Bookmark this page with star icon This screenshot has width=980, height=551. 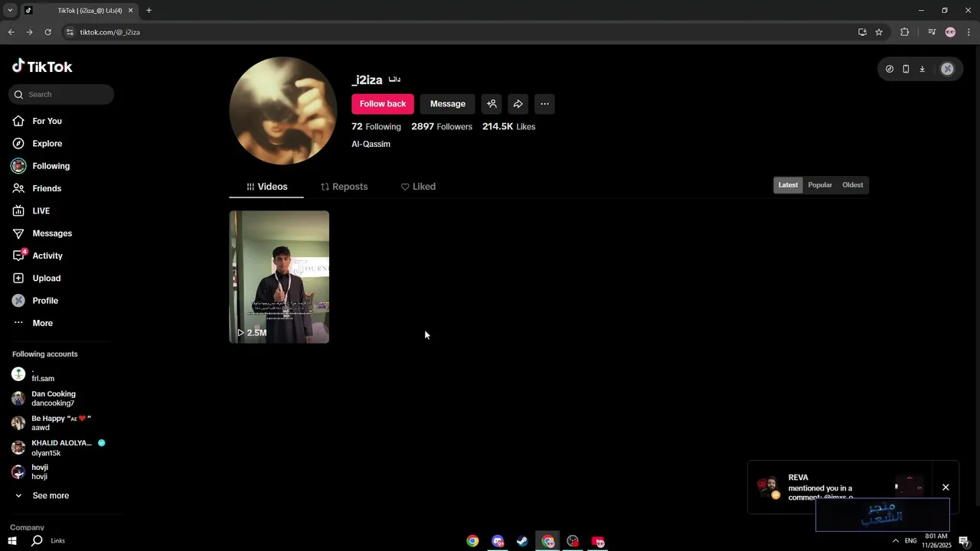[x=879, y=32]
